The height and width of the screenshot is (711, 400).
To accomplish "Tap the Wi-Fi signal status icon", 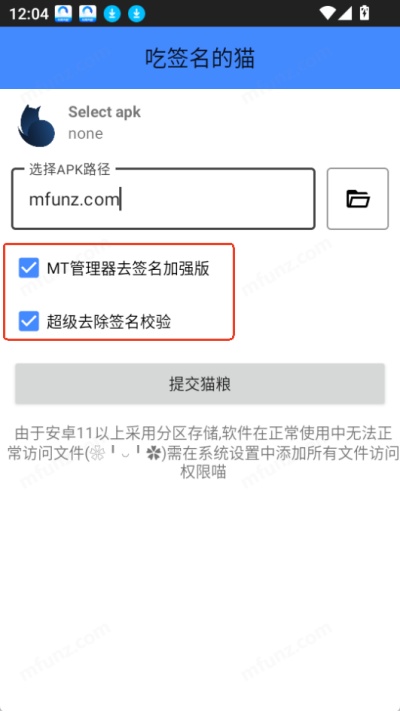I will coord(327,13).
